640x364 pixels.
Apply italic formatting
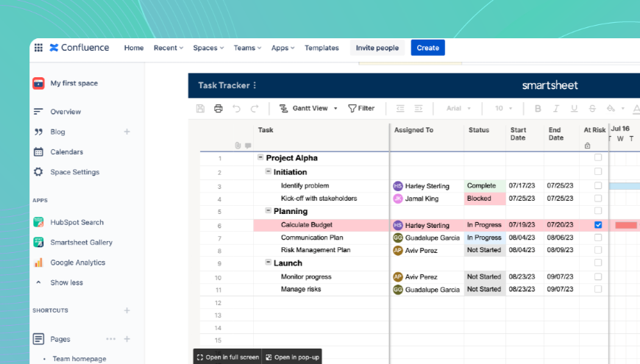[556, 108]
